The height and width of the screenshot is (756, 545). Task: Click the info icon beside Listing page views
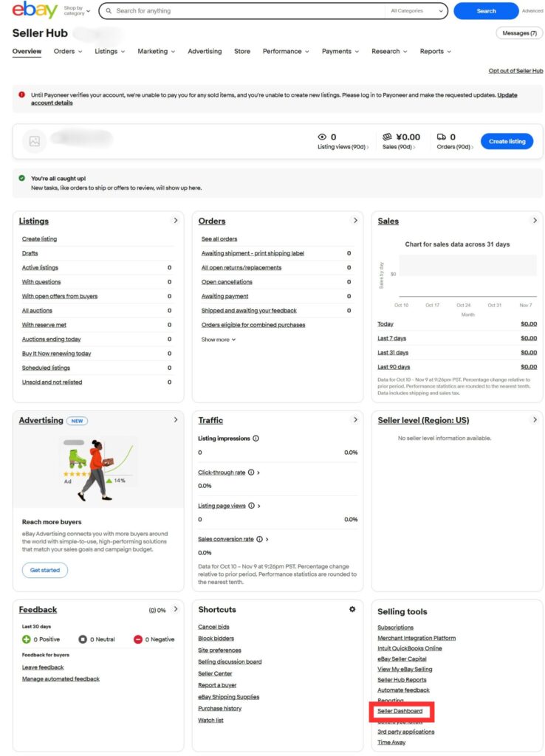[251, 506]
